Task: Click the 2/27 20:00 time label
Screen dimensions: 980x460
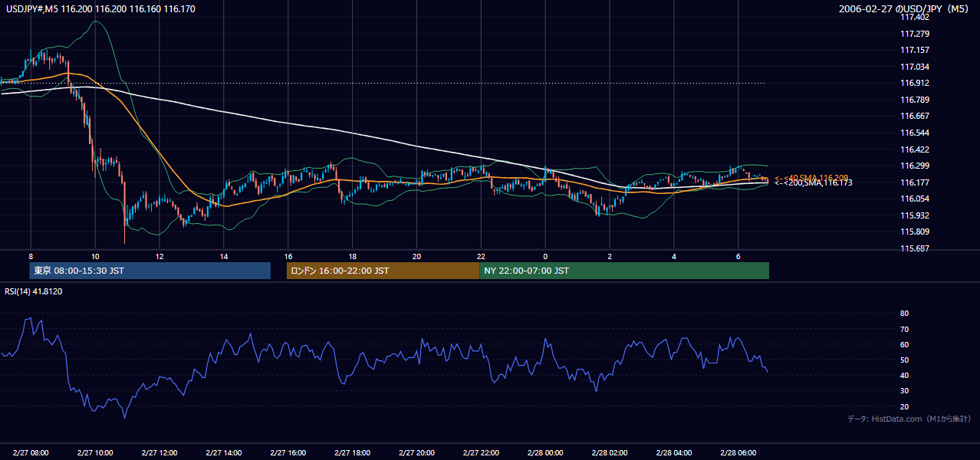Action: pyautogui.click(x=416, y=452)
